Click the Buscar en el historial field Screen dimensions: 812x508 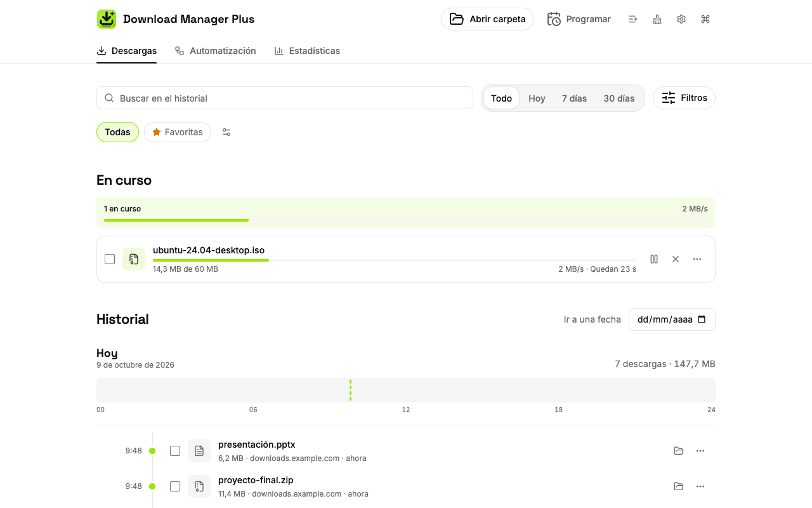coord(285,98)
